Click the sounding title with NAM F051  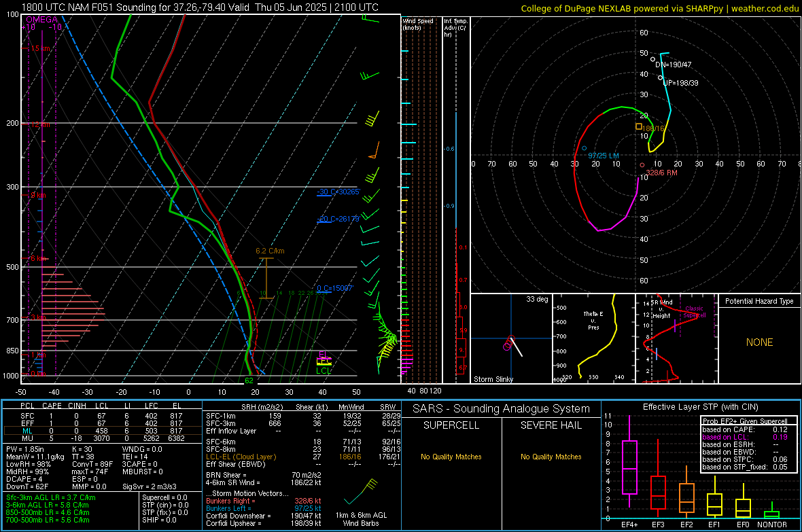click(200, 7)
